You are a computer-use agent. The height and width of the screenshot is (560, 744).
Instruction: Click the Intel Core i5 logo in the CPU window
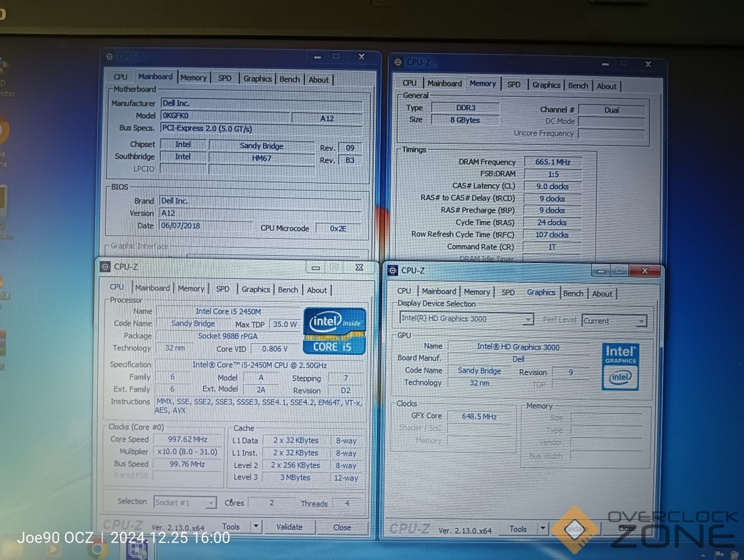(x=334, y=331)
